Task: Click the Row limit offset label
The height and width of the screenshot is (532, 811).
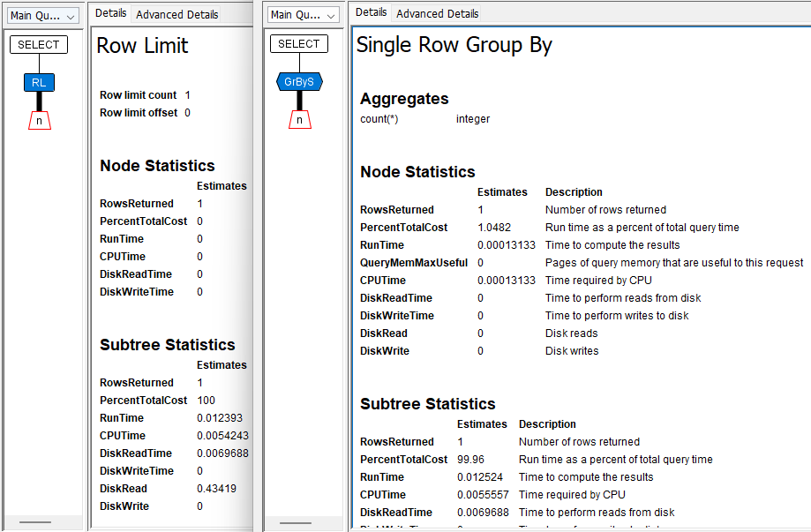Action: pyautogui.click(x=138, y=113)
